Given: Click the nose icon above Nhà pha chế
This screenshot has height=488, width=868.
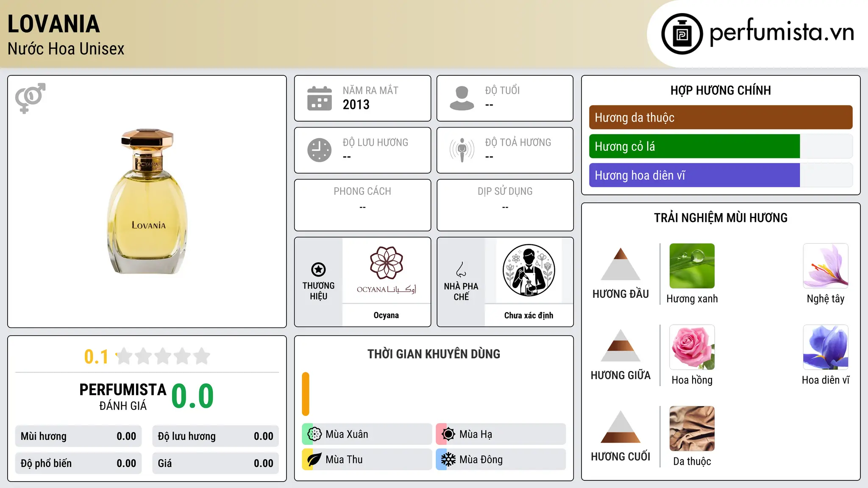Looking at the screenshot, I should click(x=461, y=269).
